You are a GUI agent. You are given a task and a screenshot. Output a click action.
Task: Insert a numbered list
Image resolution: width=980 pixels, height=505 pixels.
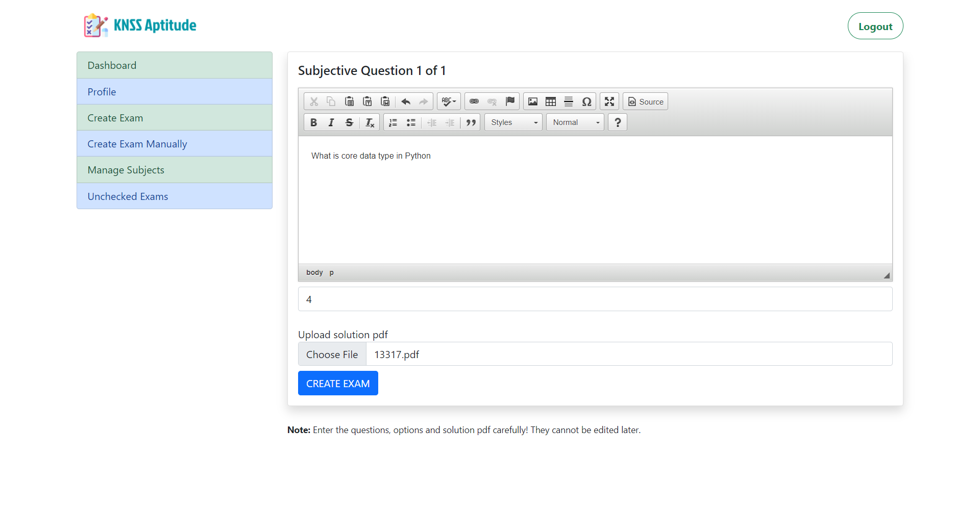pos(393,122)
